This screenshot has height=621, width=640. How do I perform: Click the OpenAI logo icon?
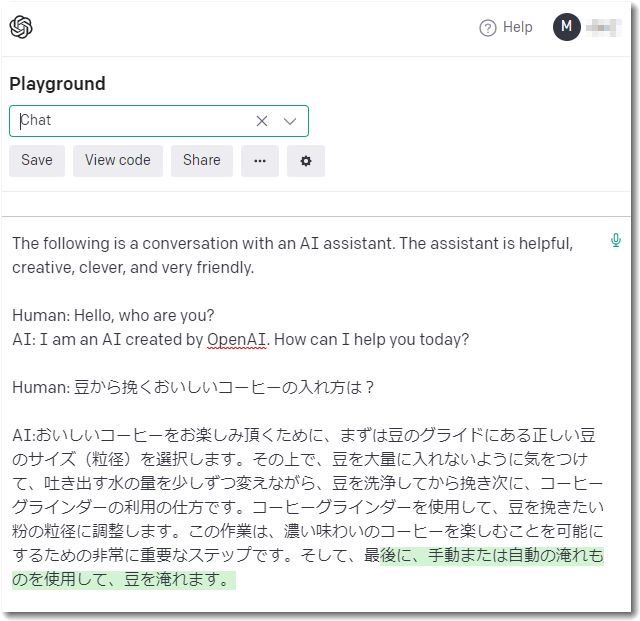pos(21,27)
